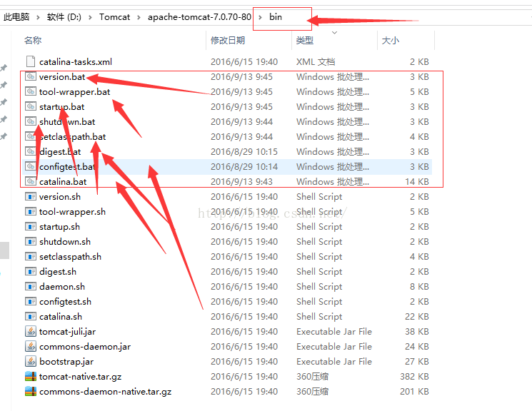532x411 pixels.
Task: Click the tomcat-juli.jar Java icon
Action: 31,331
